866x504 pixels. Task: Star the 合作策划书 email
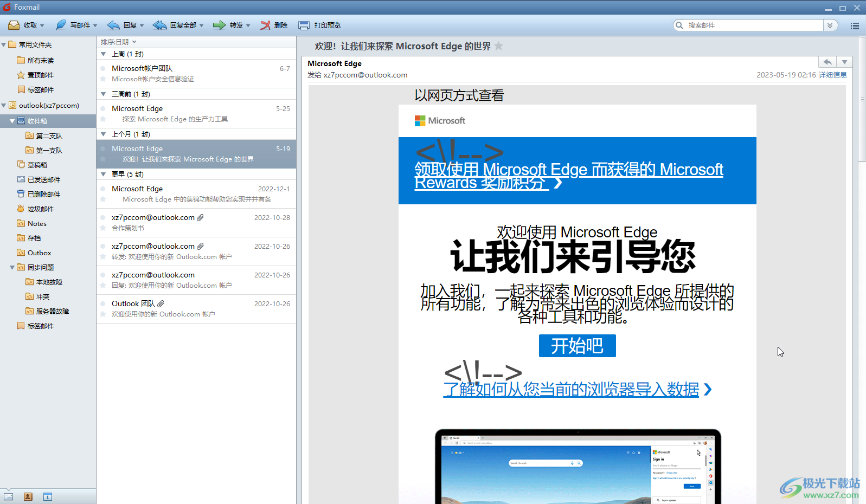[x=102, y=228]
